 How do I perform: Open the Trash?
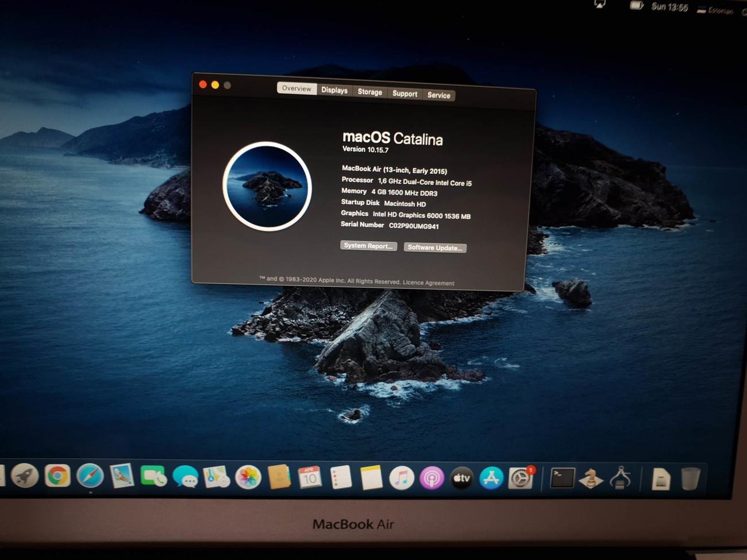point(690,479)
